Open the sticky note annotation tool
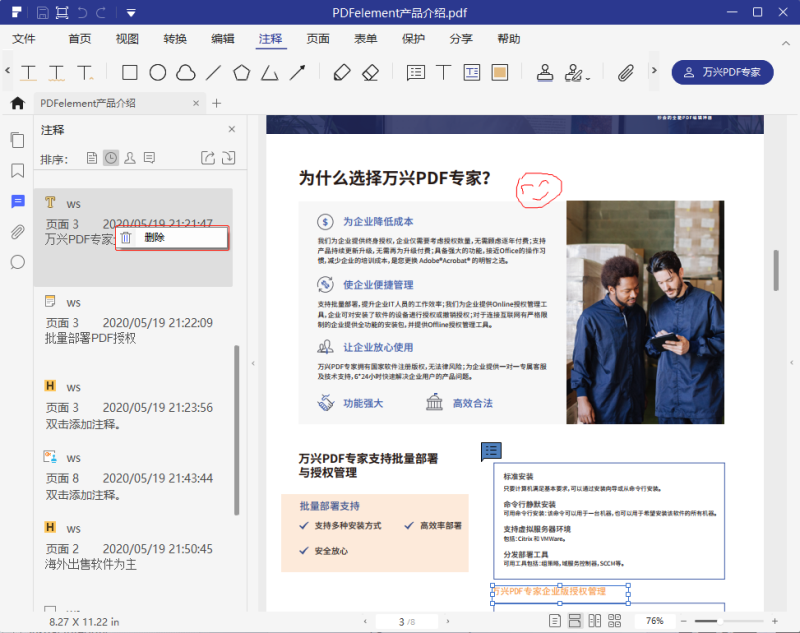This screenshot has height=633, width=800. coord(416,72)
